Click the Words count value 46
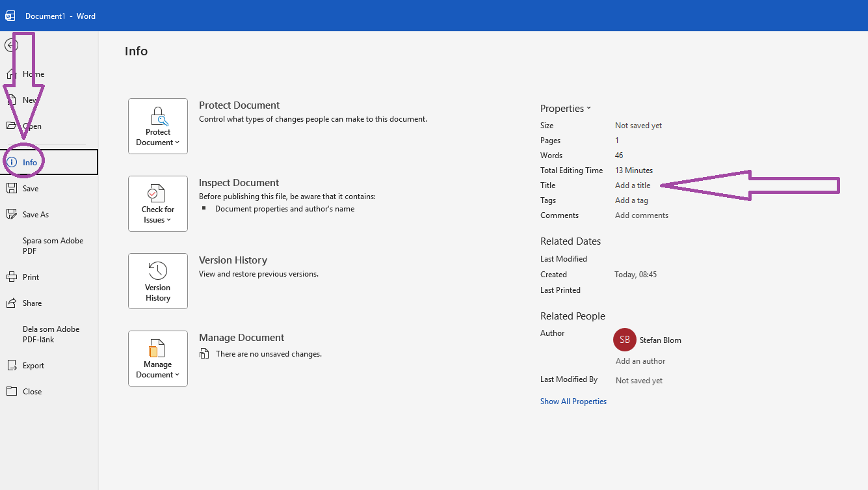 pyautogui.click(x=619, y=156)
